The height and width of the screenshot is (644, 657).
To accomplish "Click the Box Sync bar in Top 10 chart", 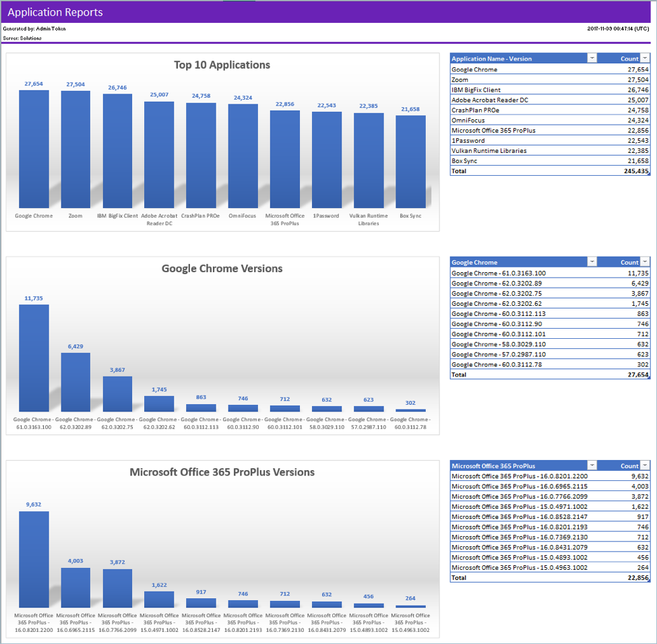I will tap(410, 162).
